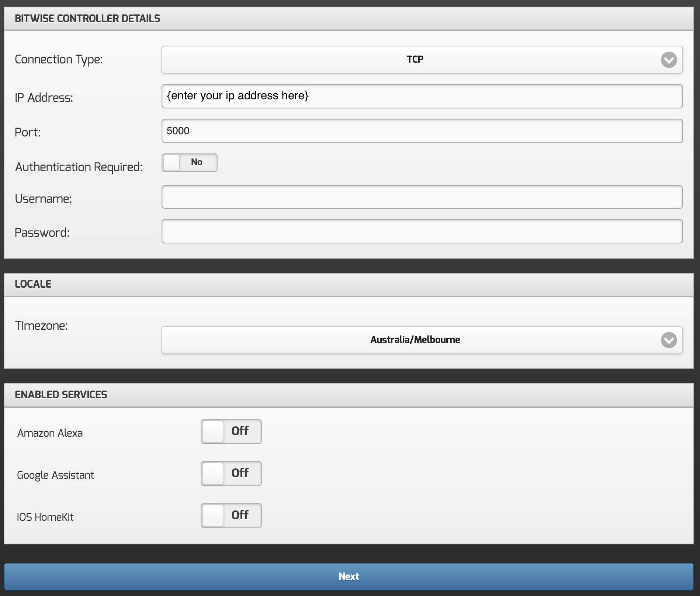The image size is (700, 596).
Task: Click the iOS HomeKit label text
Action: click(45, 517)
